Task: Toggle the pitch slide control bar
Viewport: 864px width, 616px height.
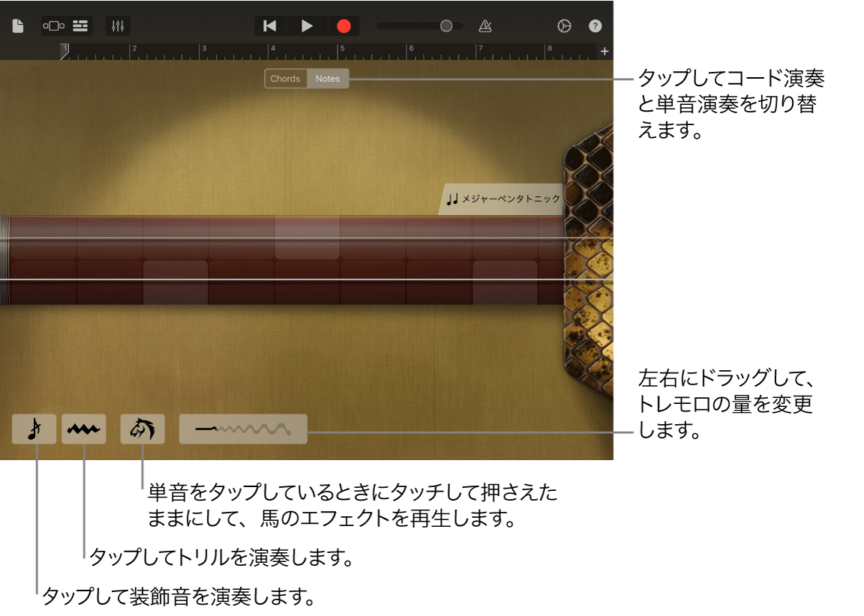Action: pyautogui.click(x=242, y=429)
